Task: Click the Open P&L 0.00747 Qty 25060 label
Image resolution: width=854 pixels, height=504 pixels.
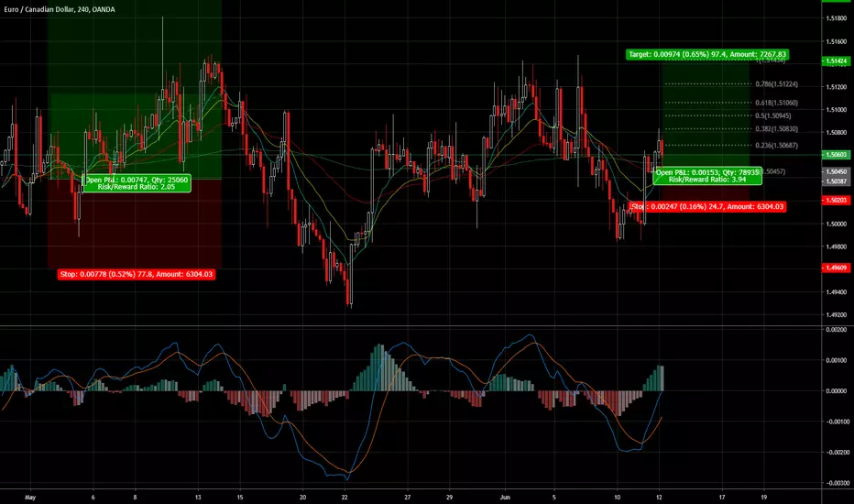Action: pos(137,183)
